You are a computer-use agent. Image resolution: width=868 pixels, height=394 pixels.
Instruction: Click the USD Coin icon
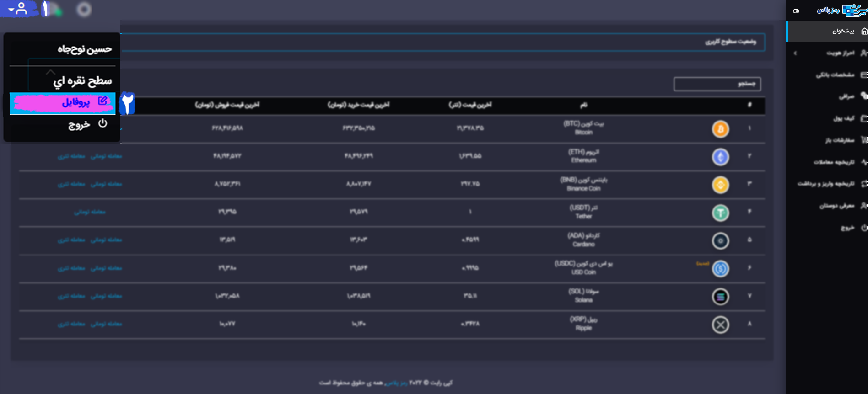[720, 269]
